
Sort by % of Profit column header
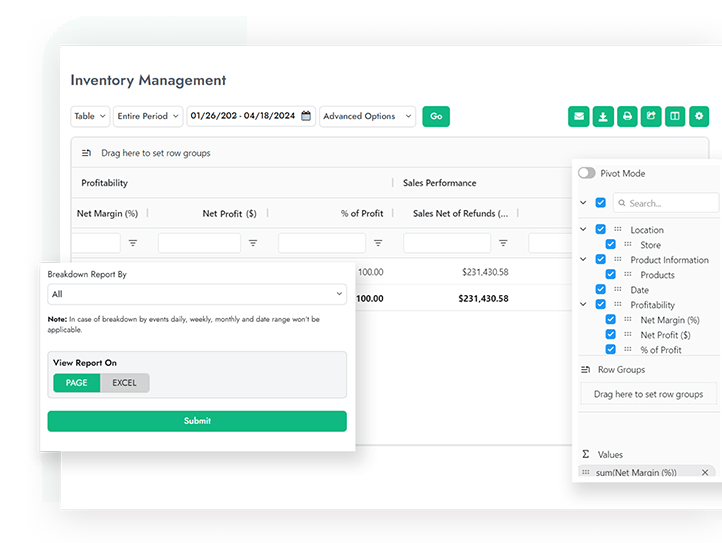(x=362, y=213)
